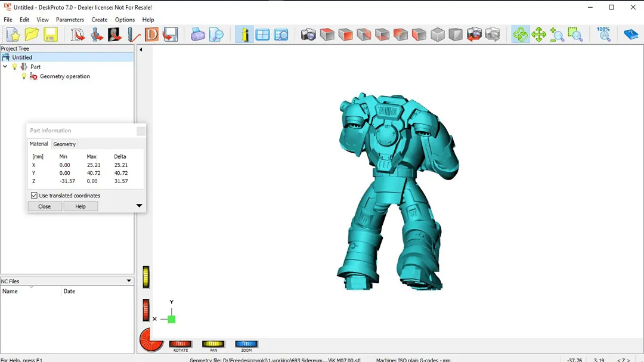This screenshot has height=362, width=644.
Task: Toggle Use translated coordinates checkbox
Action: coord(34,196)
